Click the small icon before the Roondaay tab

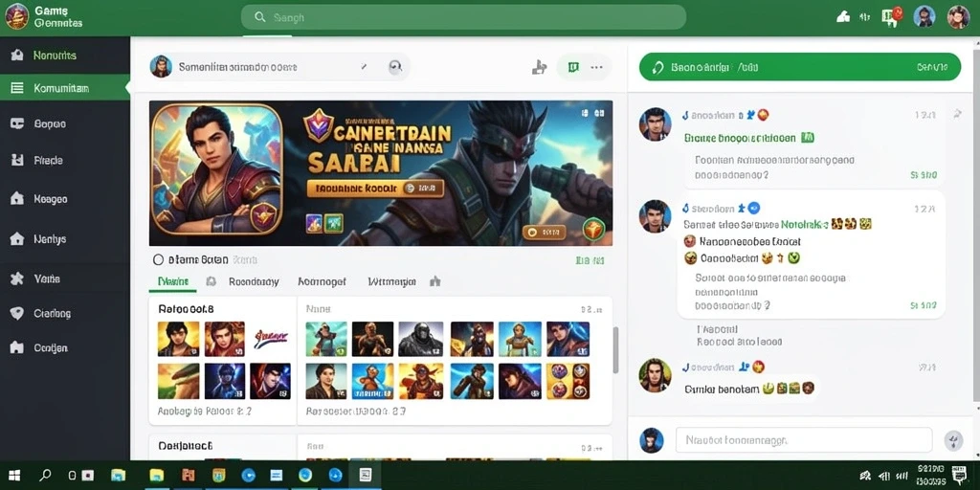click(x=212, y=282)
